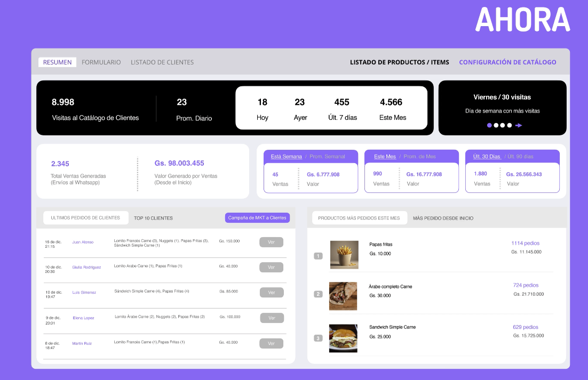
Task: Show Más Pedido Desde Inicio tab
Action: pos(443,218)
